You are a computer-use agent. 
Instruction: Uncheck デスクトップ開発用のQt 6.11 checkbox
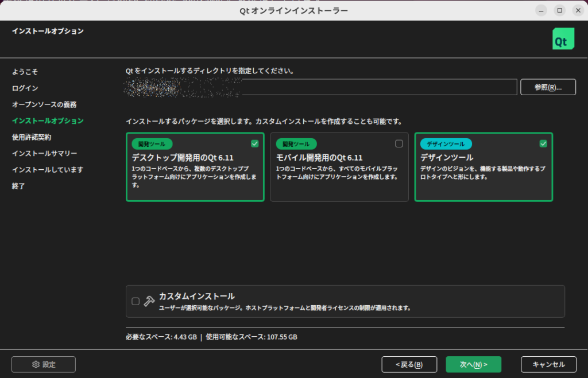255,143
